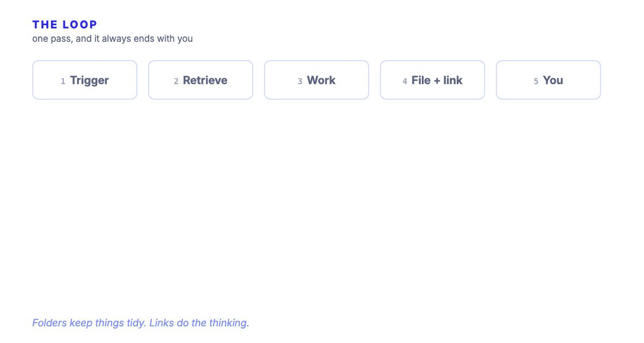Choose the Work step card

pos(317,80)
